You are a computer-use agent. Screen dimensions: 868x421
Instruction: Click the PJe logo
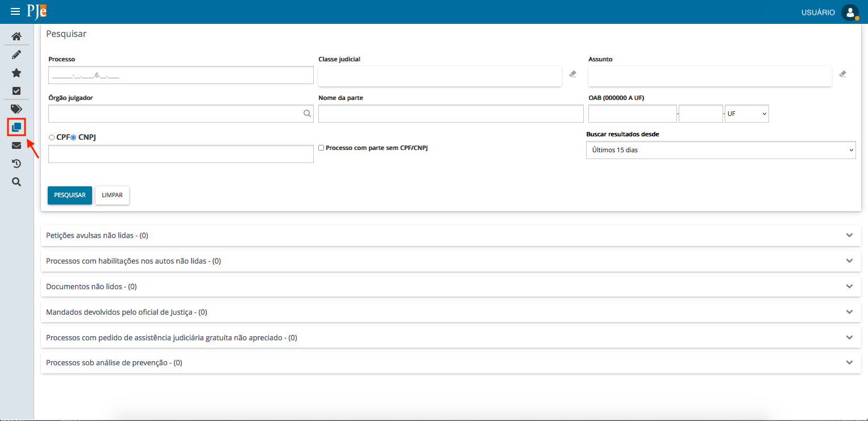coord(36,11)
